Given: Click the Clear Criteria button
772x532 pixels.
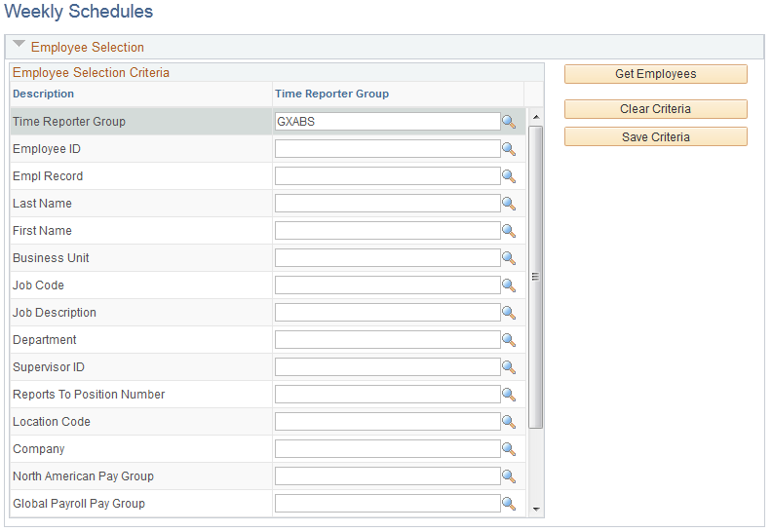Looking at the screenshot, I should coord(656,109).
